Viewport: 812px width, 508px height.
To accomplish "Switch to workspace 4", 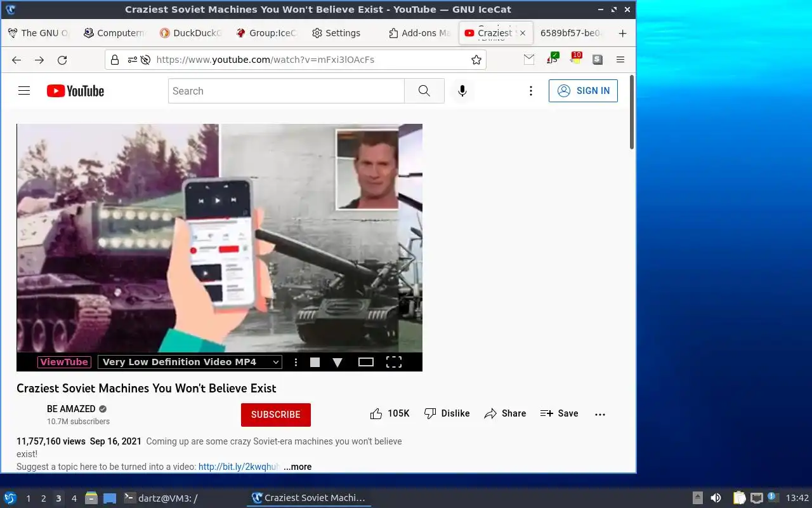I will click(x=74, y=498).
